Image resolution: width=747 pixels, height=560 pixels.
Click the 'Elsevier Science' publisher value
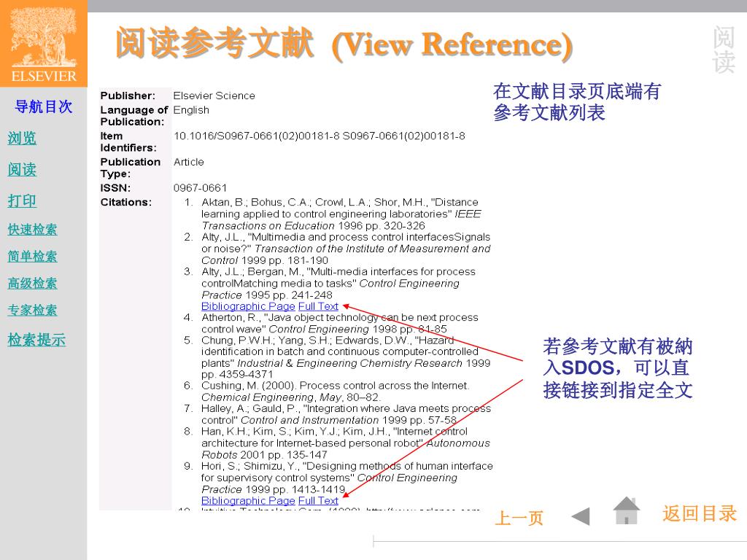click(214, 96)
